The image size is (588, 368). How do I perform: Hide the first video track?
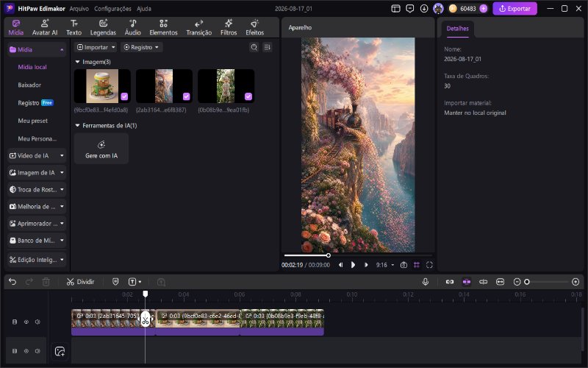point(26,322)
